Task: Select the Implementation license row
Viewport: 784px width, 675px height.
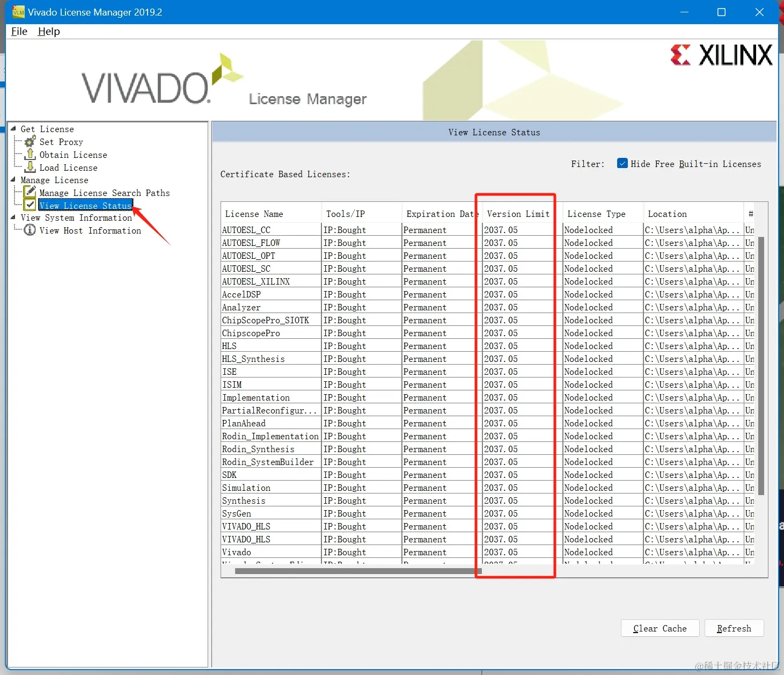Action: click(487, 397)
